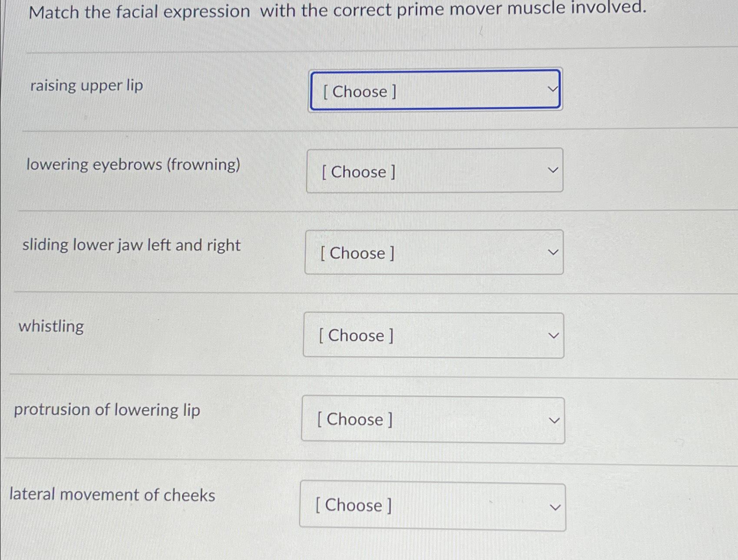Image resolution: width=738 pixels, height=560 pixels.
Task: Click the label lowering eyebrows (frowning)
Action: pyautogui.click(x=133, y=165)
